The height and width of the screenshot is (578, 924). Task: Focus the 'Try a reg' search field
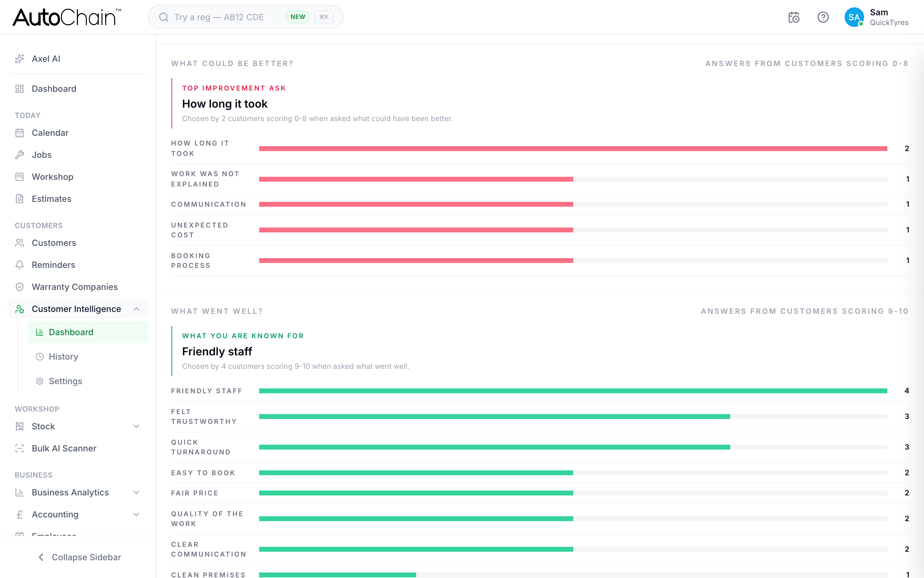(245, 17)
